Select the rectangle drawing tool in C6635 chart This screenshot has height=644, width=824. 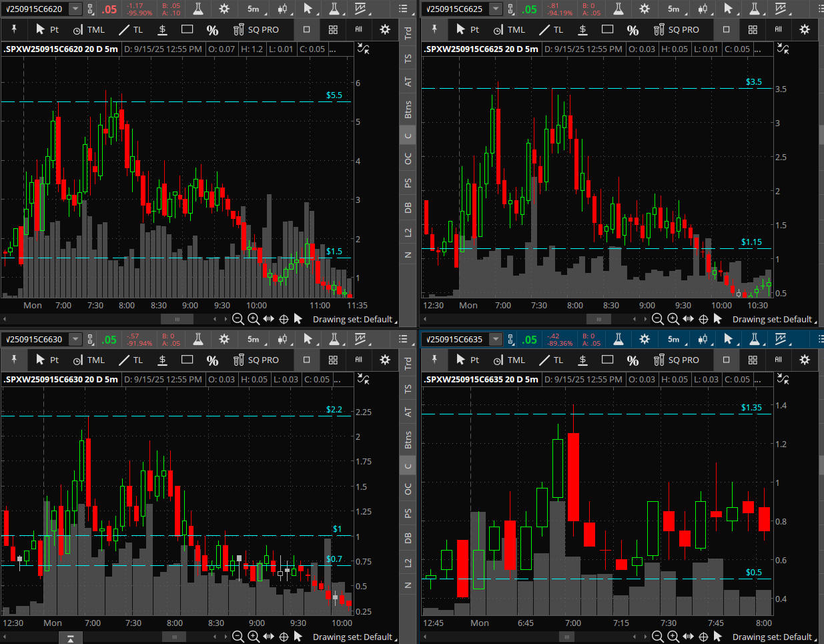607,360
